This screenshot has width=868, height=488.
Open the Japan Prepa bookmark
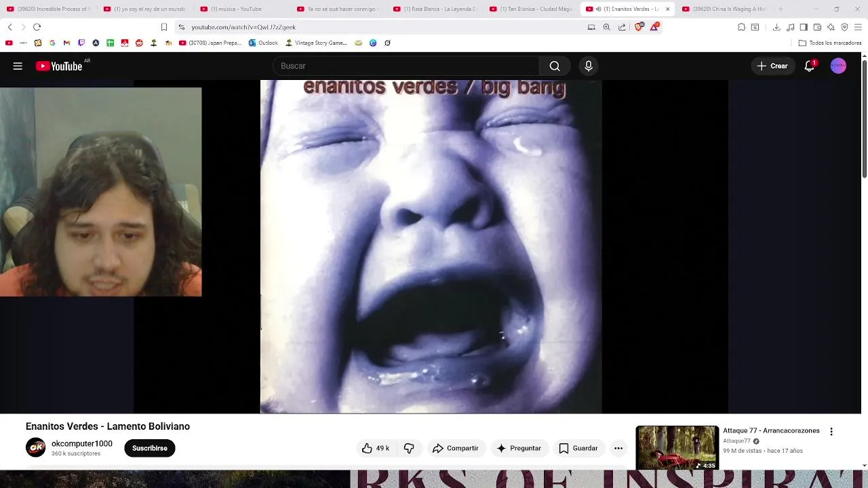pos(210,43)
